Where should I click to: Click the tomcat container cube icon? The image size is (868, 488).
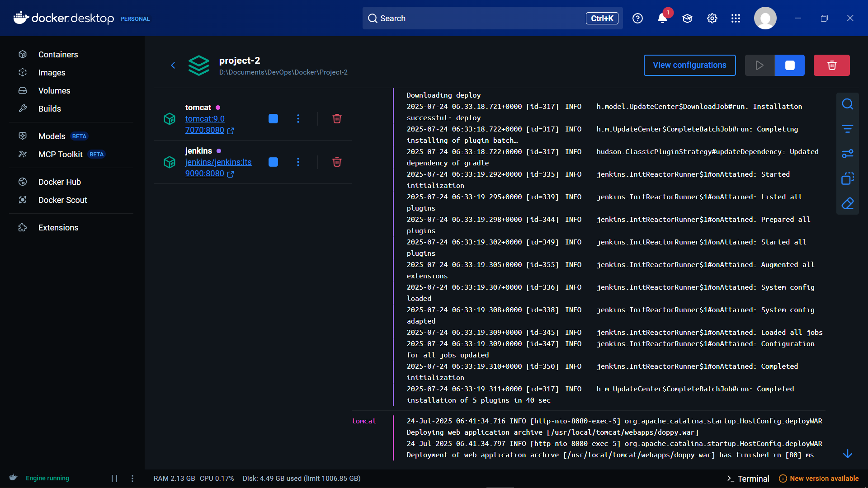[x=170, y=119]
